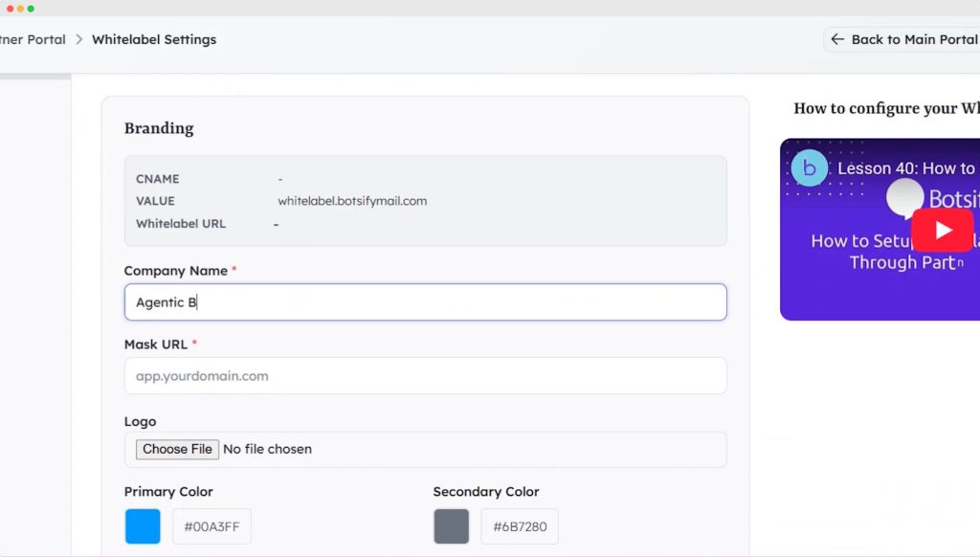The width and height of the screenshot is (980, 557).
Task: Click the Botsify channel avatar on video
Action: (809, 168)
